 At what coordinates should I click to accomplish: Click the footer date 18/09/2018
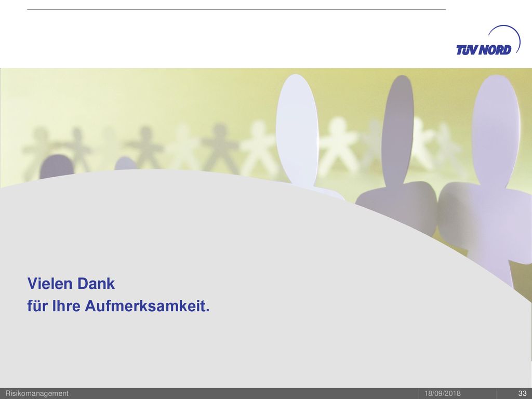click(x=443, y=394)
